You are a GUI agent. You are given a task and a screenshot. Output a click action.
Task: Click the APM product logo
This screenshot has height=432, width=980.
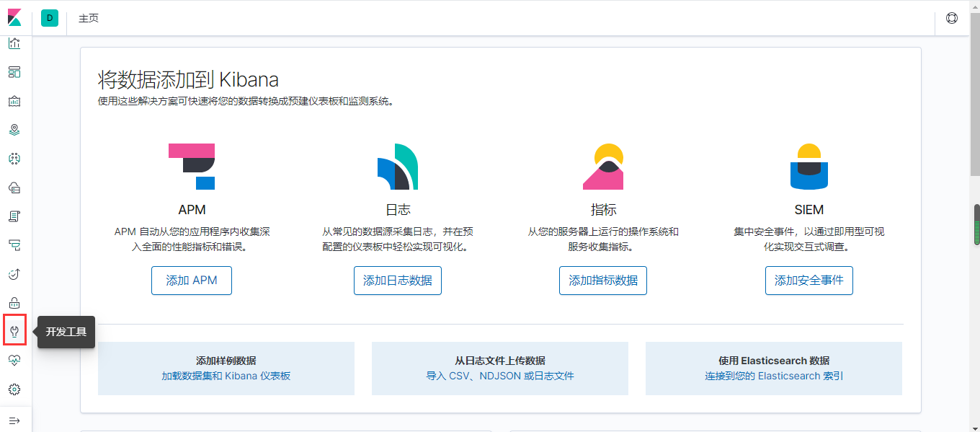coord(192,167)
